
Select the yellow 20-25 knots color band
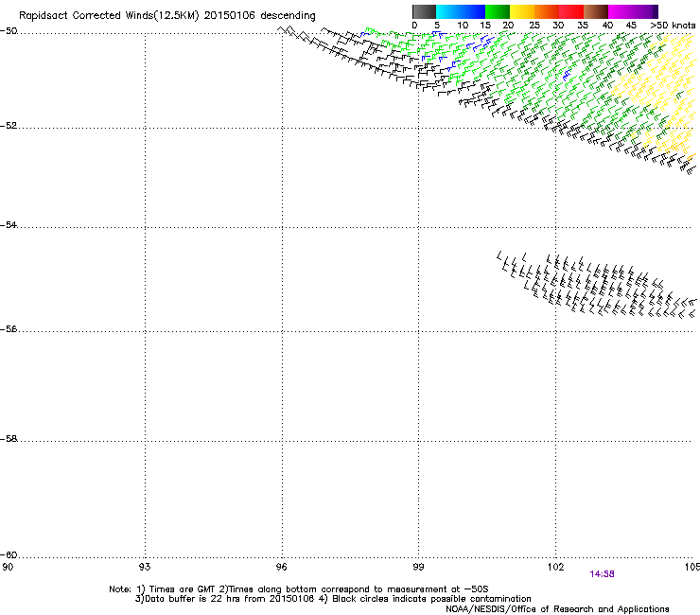[x=522, y=11]
